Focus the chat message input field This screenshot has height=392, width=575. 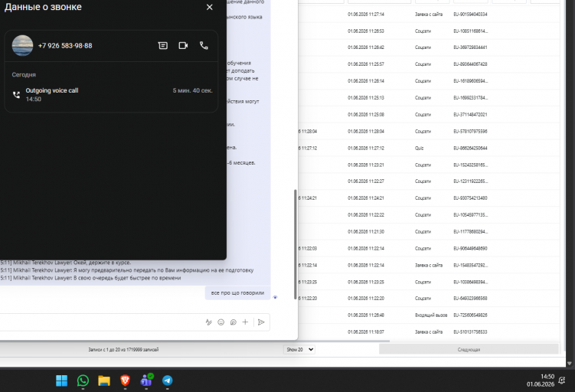click(101, 322)
